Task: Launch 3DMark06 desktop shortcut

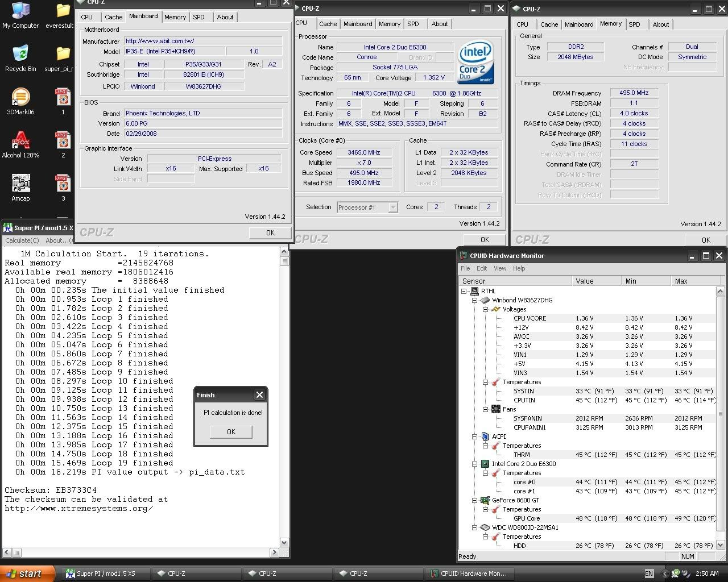Action: [x=20, y=102]
